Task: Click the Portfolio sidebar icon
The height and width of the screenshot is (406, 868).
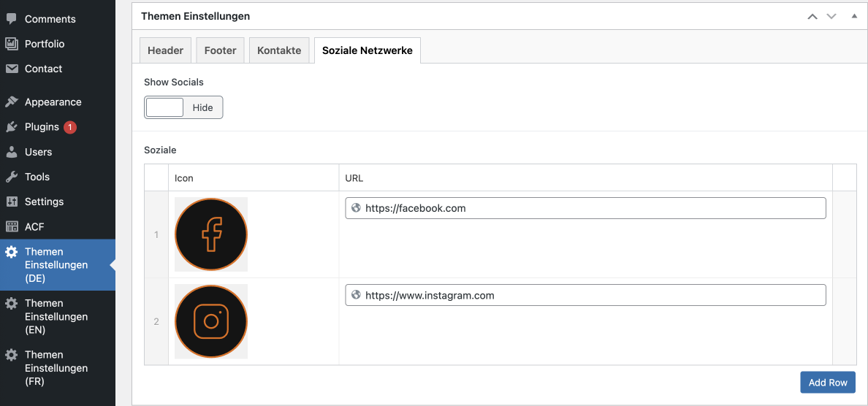Action: tap(12, 44)
